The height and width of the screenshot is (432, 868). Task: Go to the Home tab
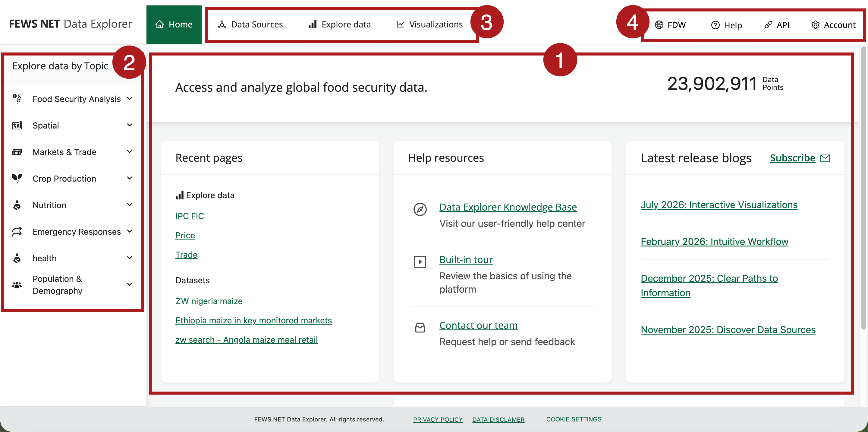point(174,25)
